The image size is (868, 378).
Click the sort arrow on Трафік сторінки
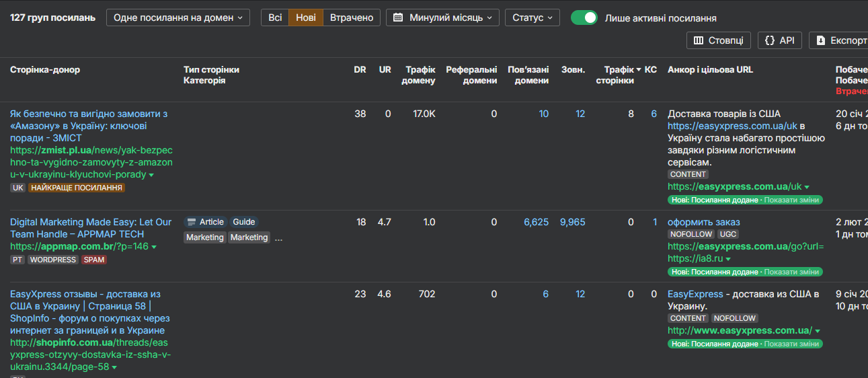(x=638, y=69)
